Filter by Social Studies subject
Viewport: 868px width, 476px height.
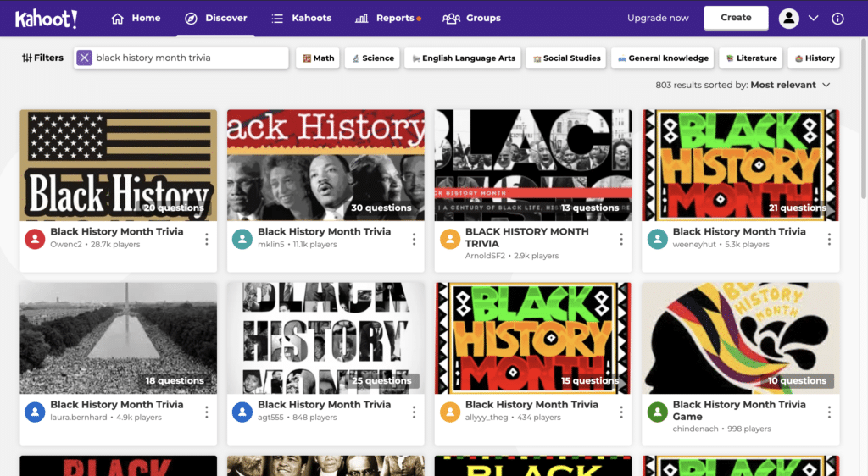click(565, 58)
